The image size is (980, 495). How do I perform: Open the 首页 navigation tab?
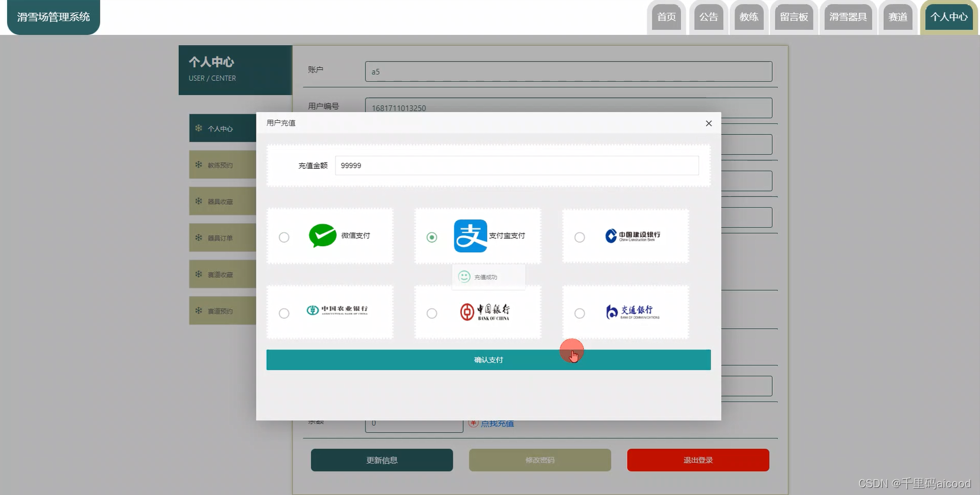pyautogui.click(x=666, y=17)
